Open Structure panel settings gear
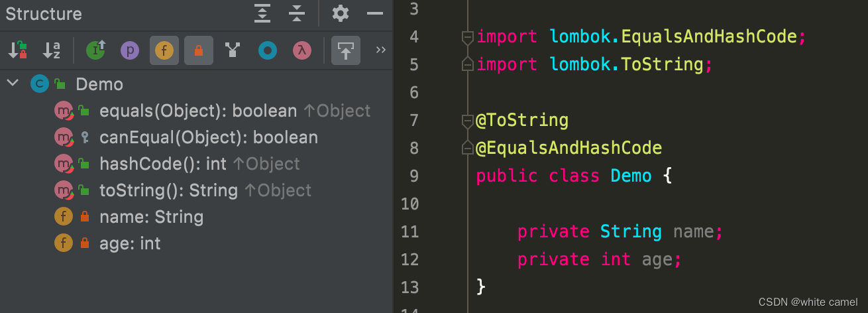This screenshot has width=868, height=313. coord(341,13)
